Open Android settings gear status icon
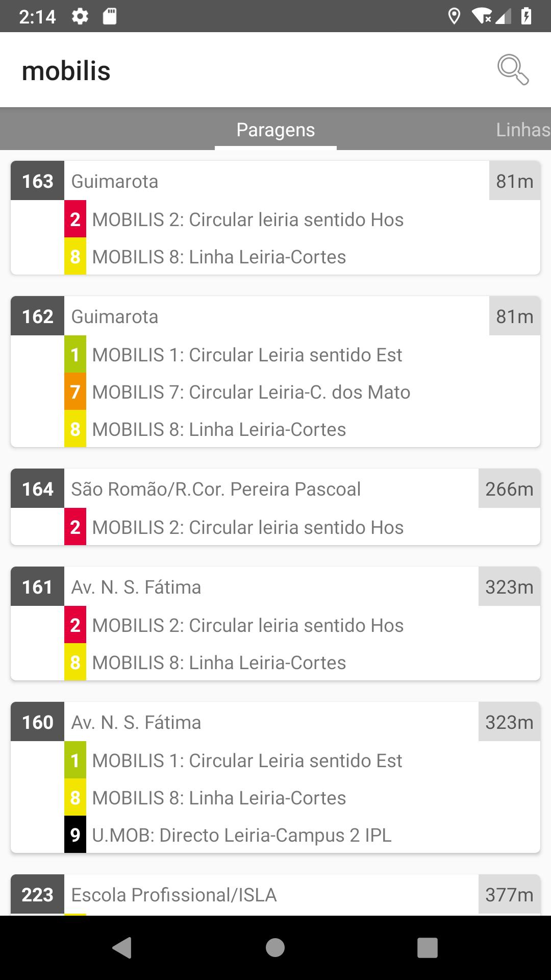551x980 pixels. (80, 16)
